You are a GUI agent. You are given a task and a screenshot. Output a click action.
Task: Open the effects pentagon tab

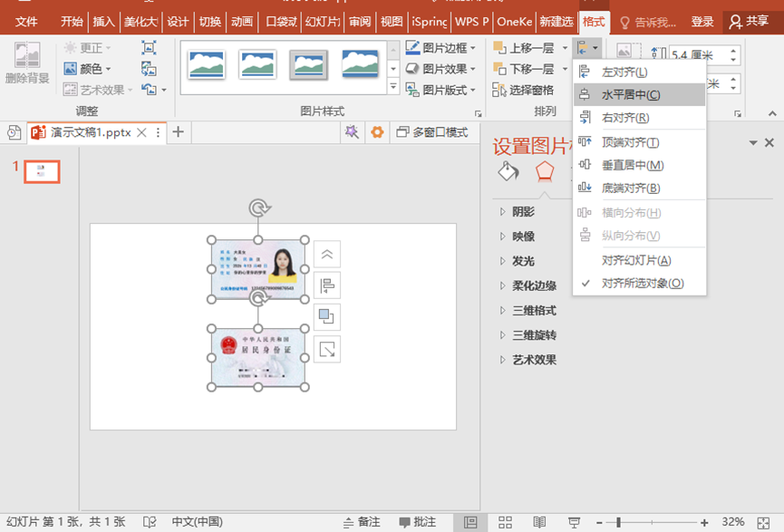(x=545, y=171)
